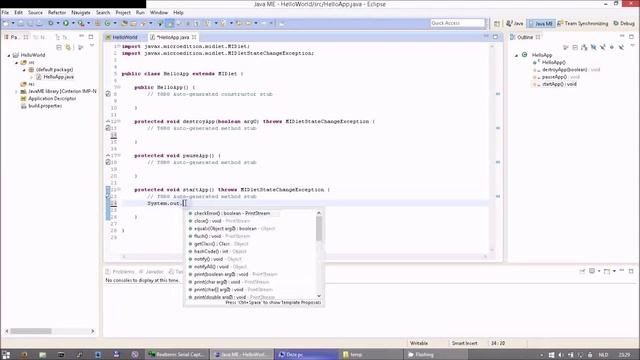Switch to the HelloWorld editor tab
Viewport: 640px width, 360px height.
point(121,37)
